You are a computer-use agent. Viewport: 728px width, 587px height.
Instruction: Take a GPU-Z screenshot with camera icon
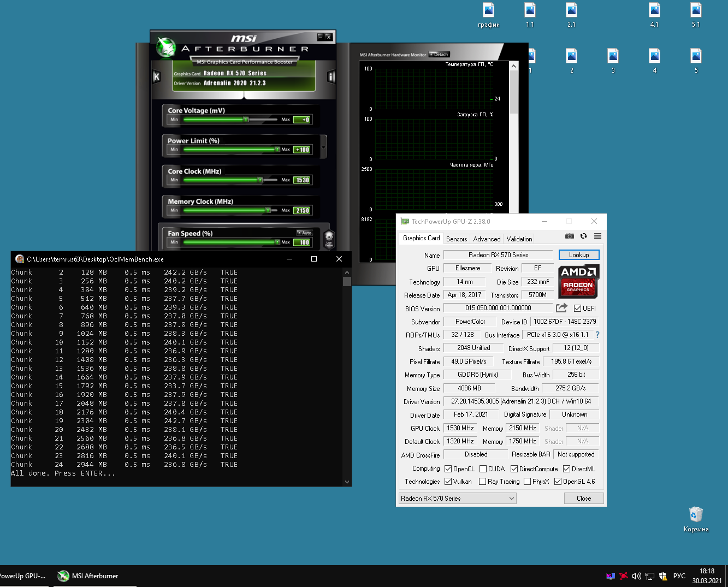pyautogui.click(x=570, y=236)
